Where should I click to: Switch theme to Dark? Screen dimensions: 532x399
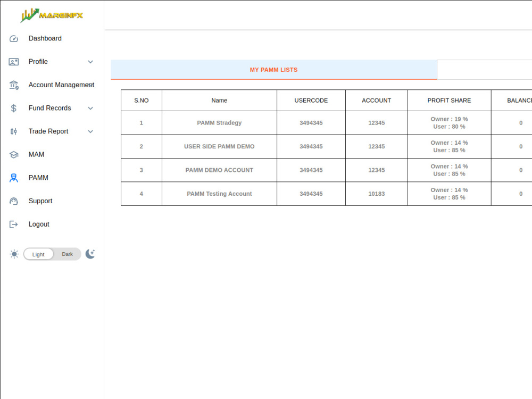click(67, 254)
